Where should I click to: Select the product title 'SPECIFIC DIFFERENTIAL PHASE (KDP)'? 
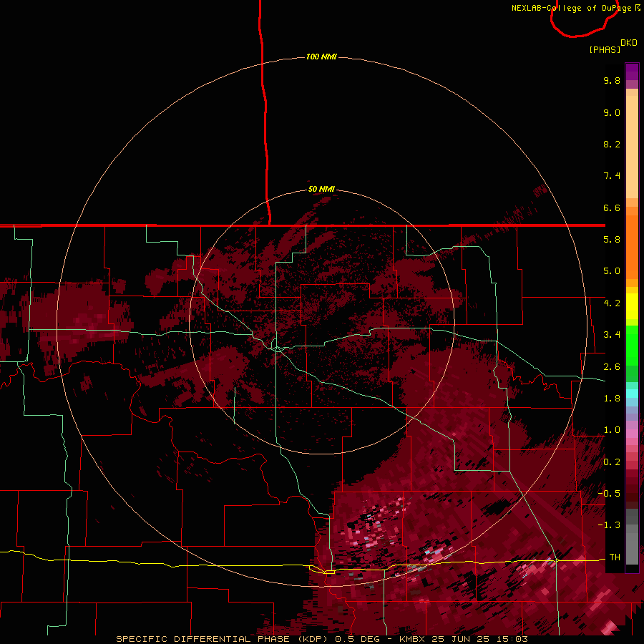click(x=223, y=639)
